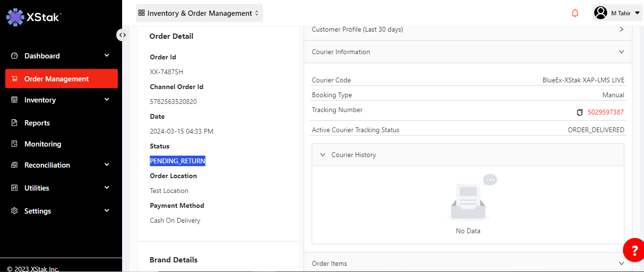Click tracking number 5029597387 link
644x272 pixels.
pyautogui.click(x=606, y=113)
